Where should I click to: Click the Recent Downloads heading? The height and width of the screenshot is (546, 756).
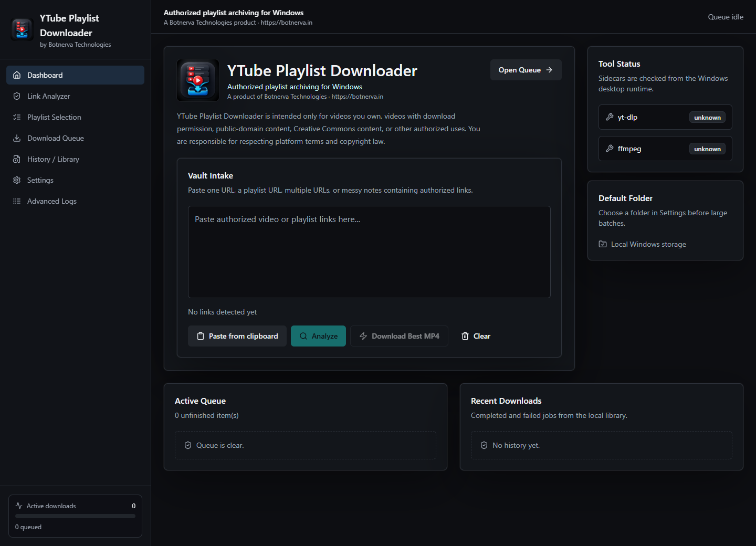506,401
